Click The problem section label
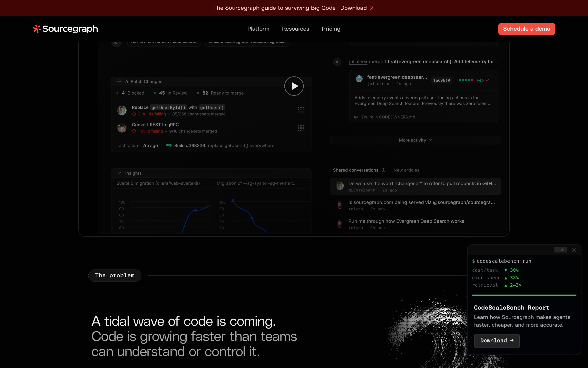The height and width of the screenshot is (368, 588). [x=115, y=276]
